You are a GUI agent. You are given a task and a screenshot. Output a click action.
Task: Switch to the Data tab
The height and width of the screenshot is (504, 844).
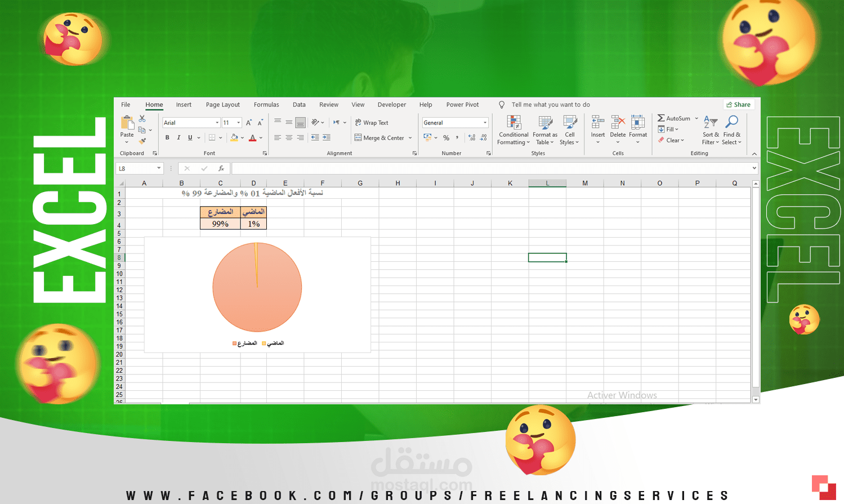click(x=299, y=105)
